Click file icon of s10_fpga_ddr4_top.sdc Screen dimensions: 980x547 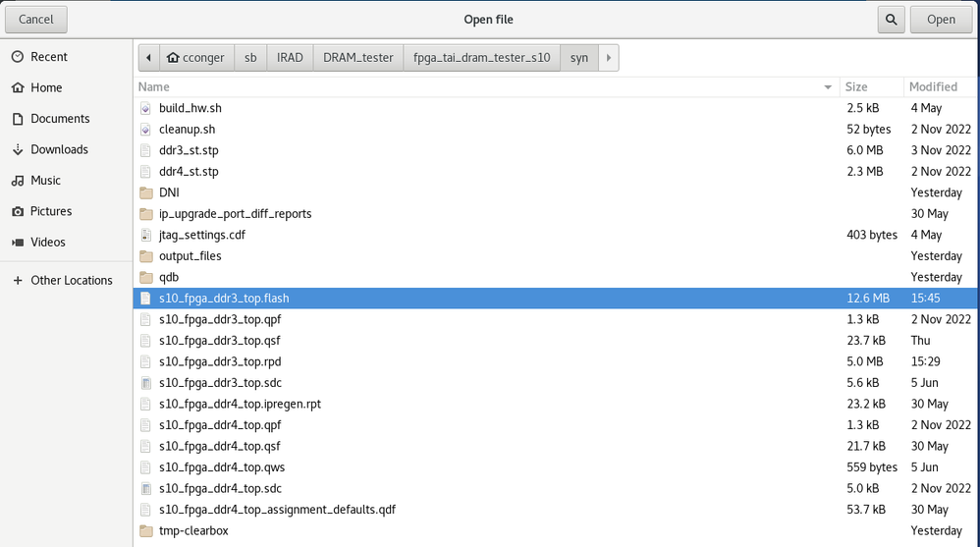click(145, 489)
